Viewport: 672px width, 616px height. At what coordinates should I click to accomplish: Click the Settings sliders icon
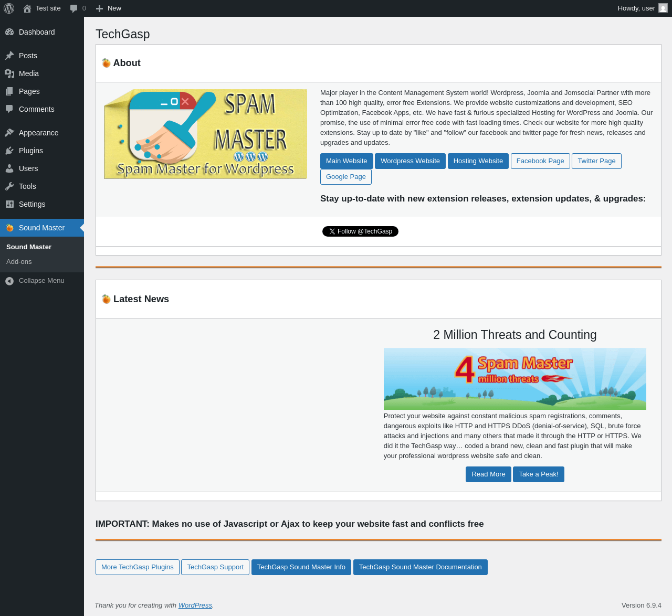(x=9, y=204)
